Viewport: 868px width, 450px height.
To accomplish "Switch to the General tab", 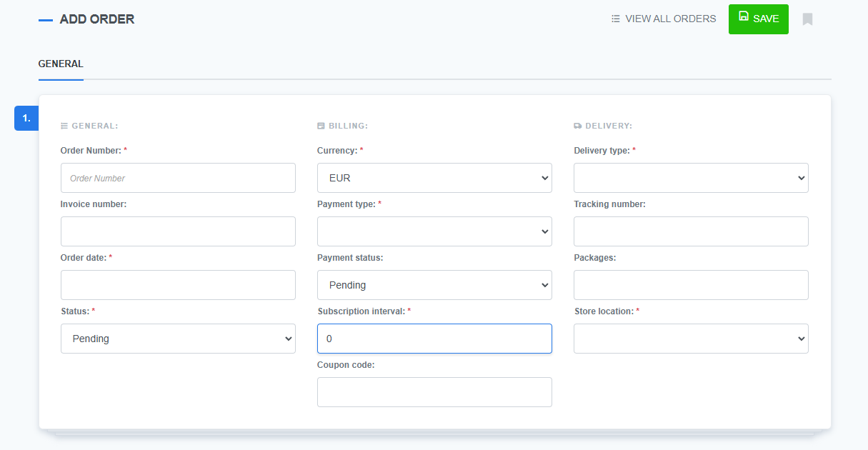I will 61,64.
